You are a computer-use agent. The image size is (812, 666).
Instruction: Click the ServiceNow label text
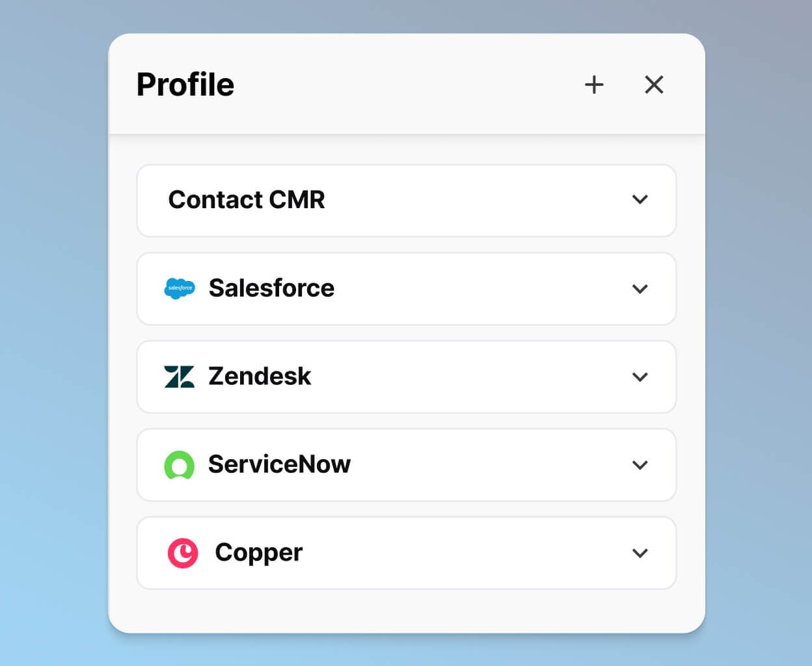tap(278, 464)
